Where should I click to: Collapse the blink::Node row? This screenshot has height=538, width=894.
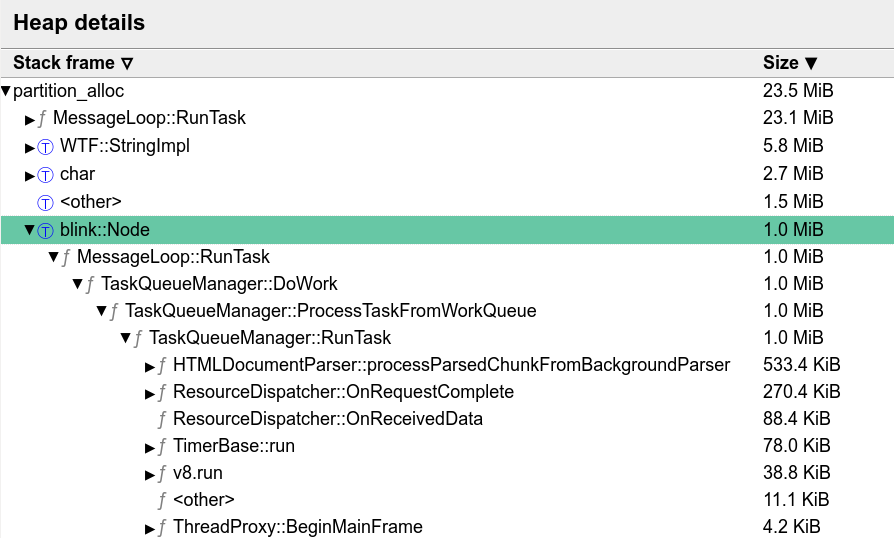pyautogui.click(x=29, y=230)
